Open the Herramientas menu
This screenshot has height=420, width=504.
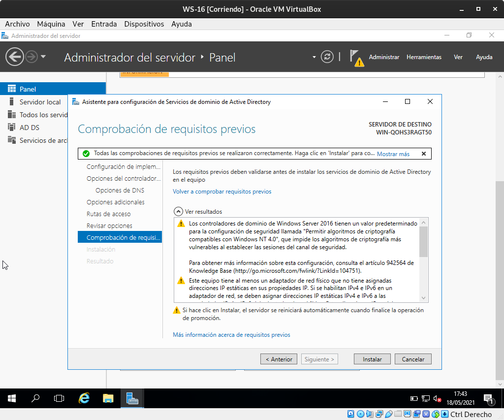click(424, 57)
